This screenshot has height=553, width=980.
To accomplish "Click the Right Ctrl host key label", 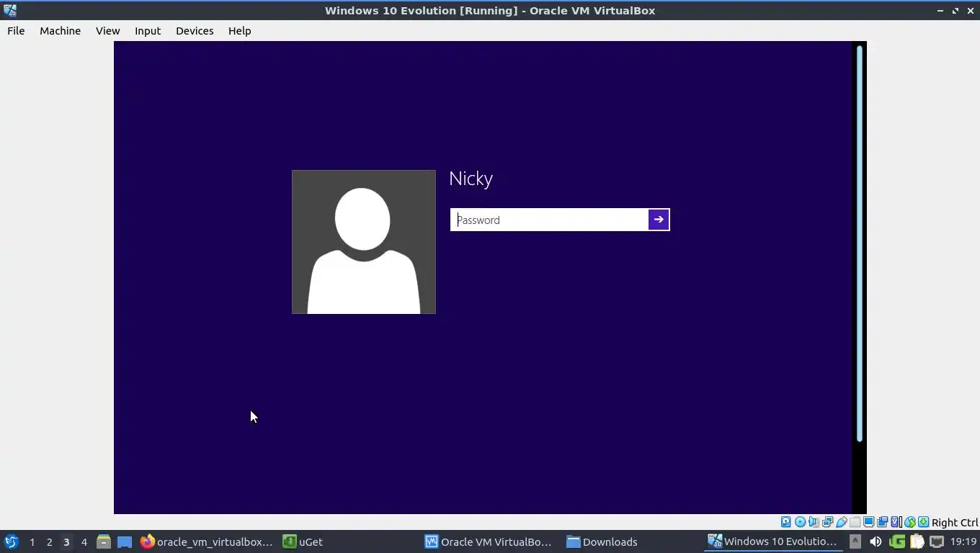I will click(955, 523).
